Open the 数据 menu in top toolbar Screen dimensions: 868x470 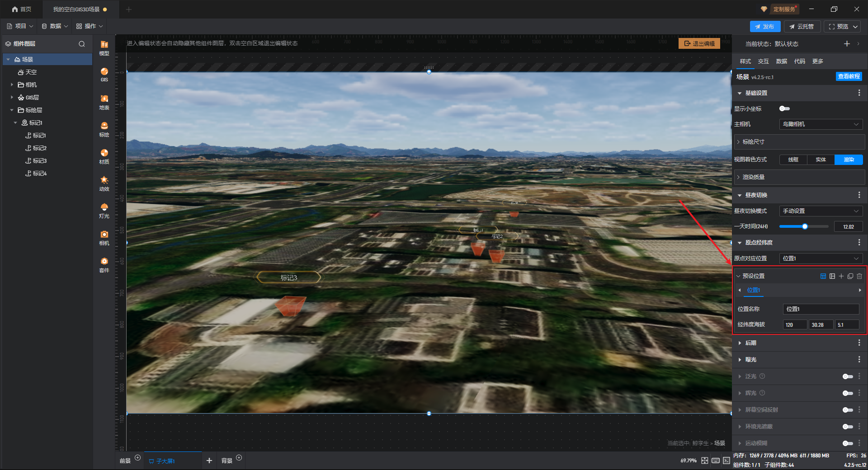point(55,26)
